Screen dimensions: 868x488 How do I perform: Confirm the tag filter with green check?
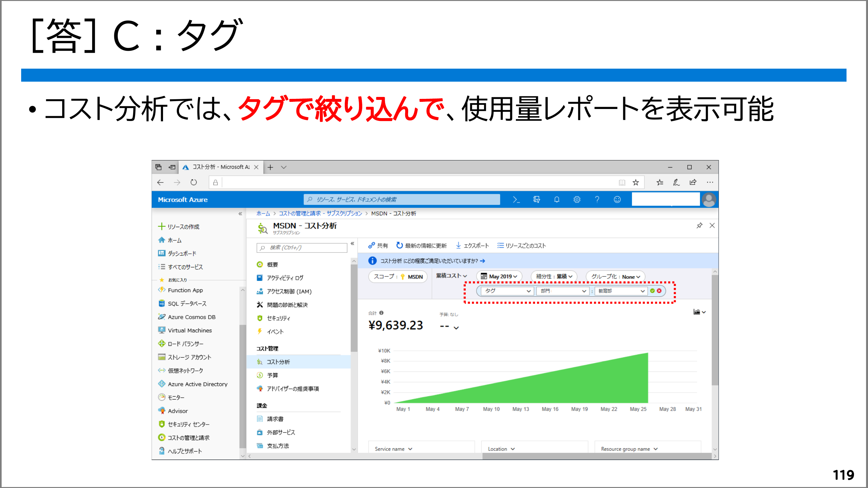click(x=652, y=291)
